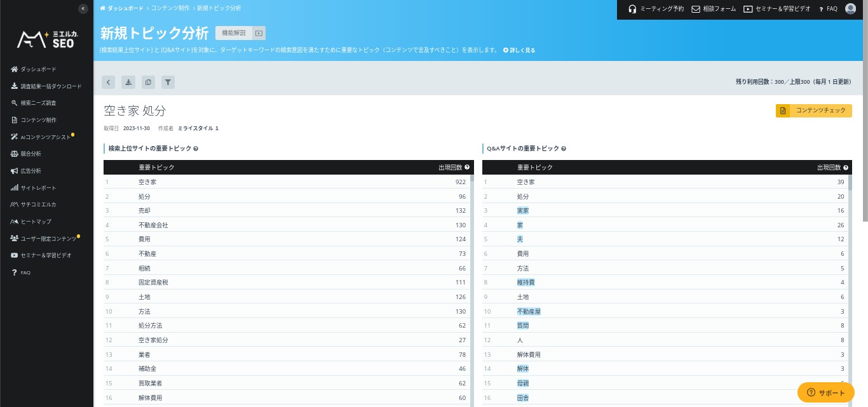Screen dimensions: 868x407
Task: Click the user profile avatar icon
Action: click(x=850, y=9)
